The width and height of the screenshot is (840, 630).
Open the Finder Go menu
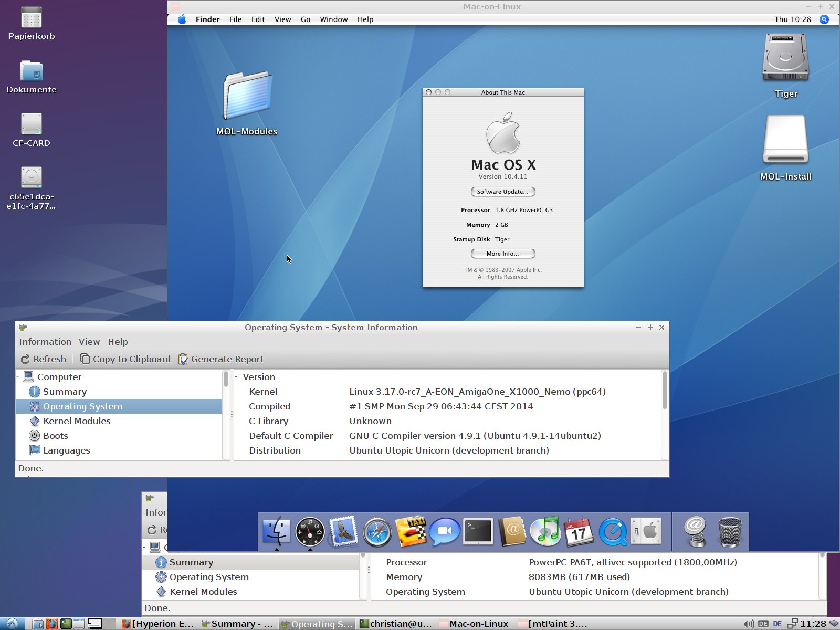(306, 19)
